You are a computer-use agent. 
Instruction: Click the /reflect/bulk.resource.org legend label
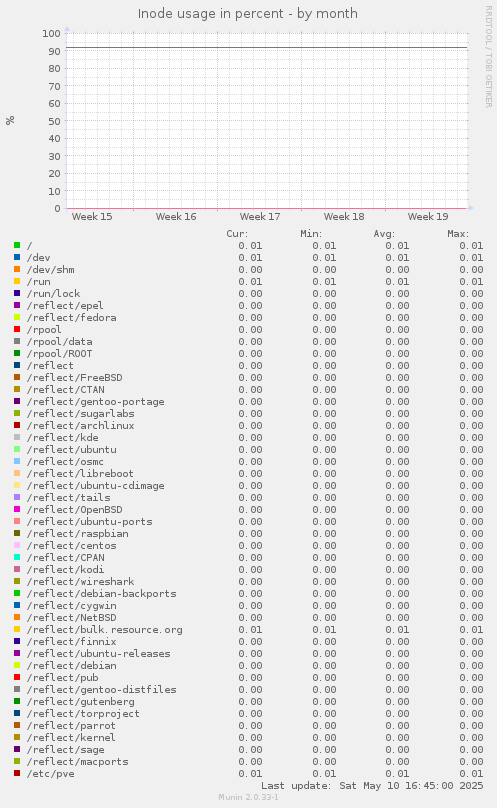(x=105, y=630)
